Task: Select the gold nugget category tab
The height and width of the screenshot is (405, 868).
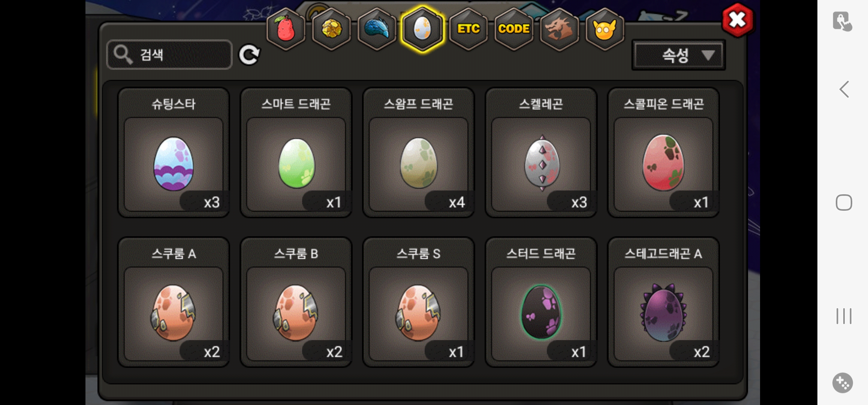Action: [x=331, y=29]
